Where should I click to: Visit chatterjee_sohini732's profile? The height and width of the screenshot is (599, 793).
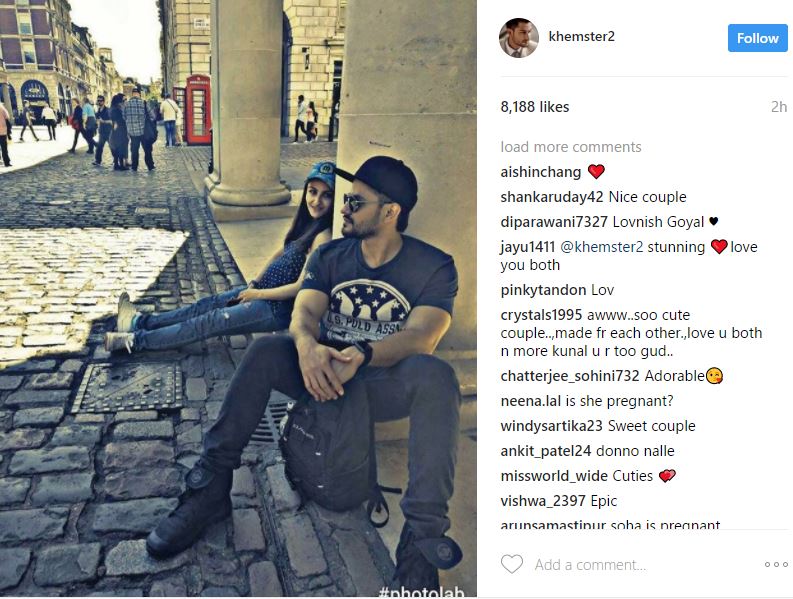coord(570,376)
